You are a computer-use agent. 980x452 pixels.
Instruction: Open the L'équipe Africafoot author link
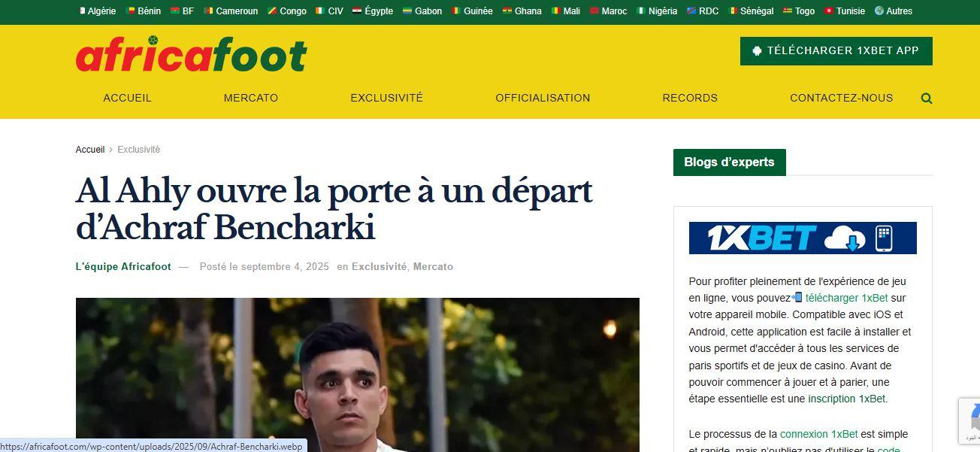pos(123,267)
